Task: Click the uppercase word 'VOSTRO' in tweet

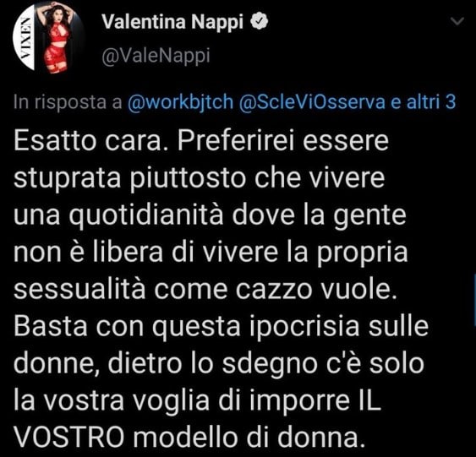Action: (x=69, y=438)
